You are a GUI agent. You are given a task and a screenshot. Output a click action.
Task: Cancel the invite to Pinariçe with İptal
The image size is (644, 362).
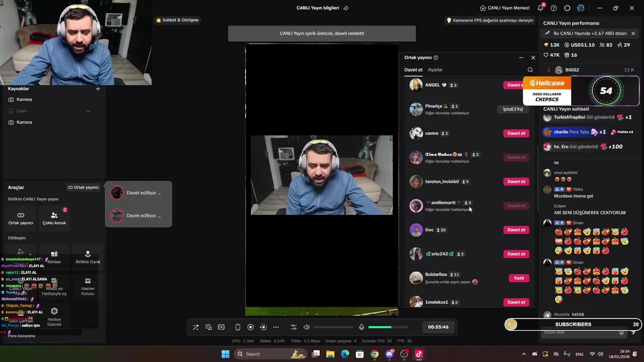pos(513,109)
